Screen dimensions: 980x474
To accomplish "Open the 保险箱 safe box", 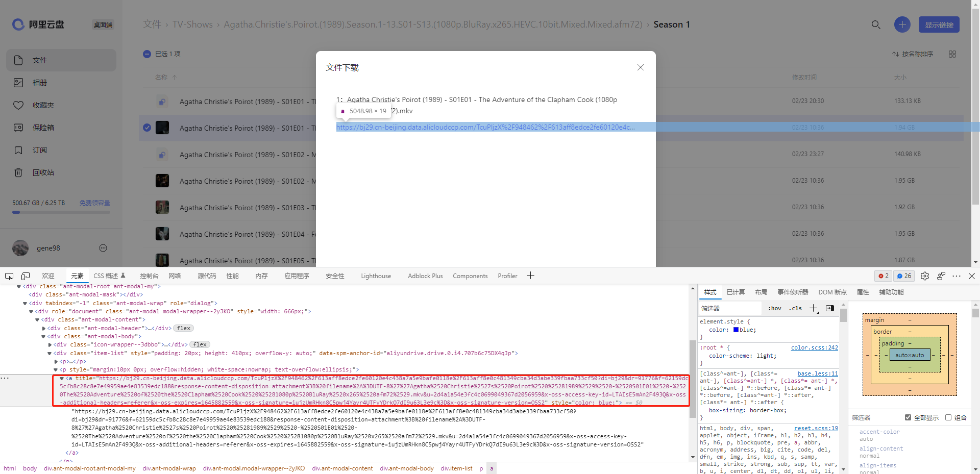I will [61, 128].
